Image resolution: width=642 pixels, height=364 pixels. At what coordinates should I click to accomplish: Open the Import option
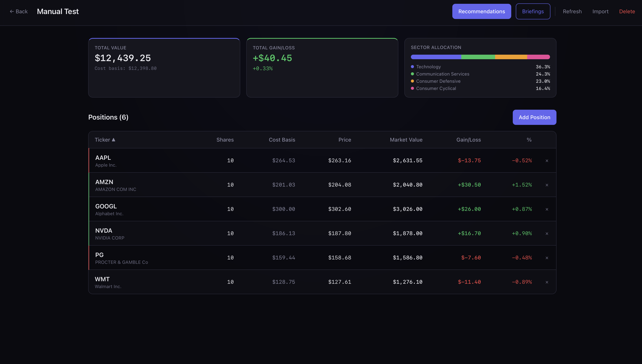pos(600,12)
